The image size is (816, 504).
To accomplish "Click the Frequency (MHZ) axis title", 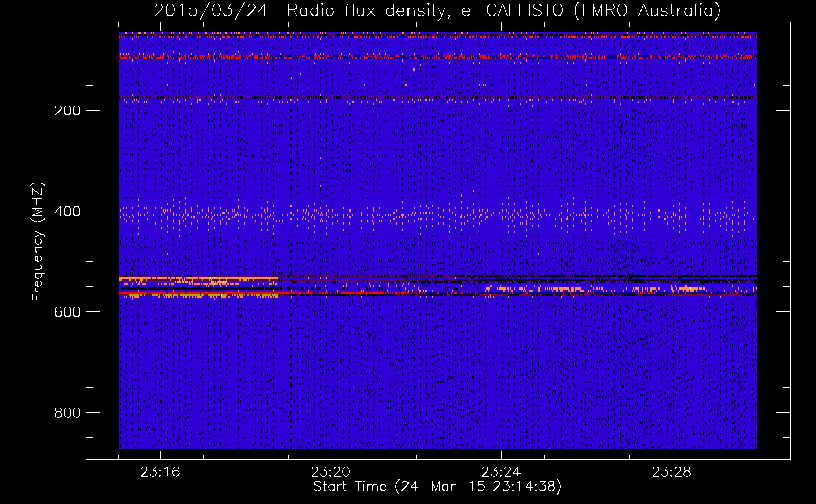I will (38, 241).
